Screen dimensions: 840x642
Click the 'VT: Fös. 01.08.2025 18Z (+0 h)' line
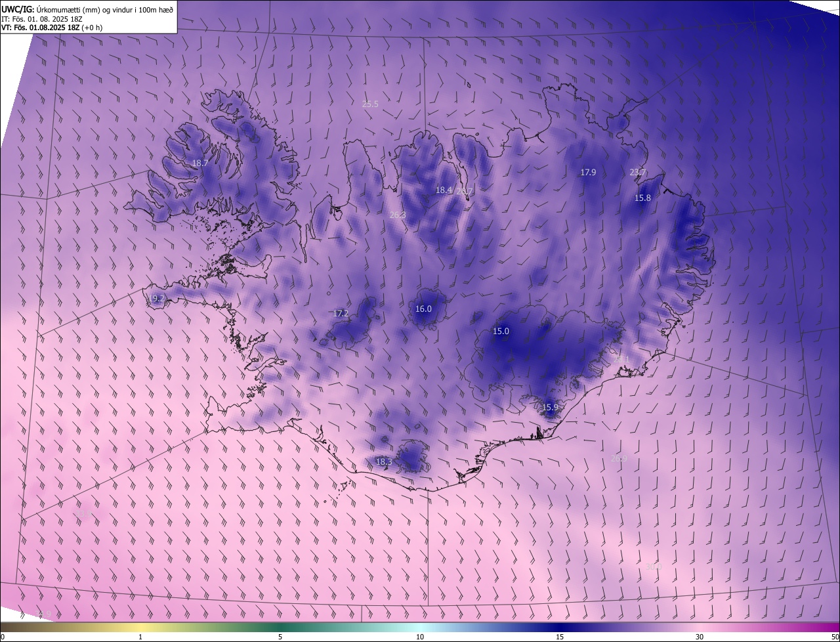coord(52,28)
